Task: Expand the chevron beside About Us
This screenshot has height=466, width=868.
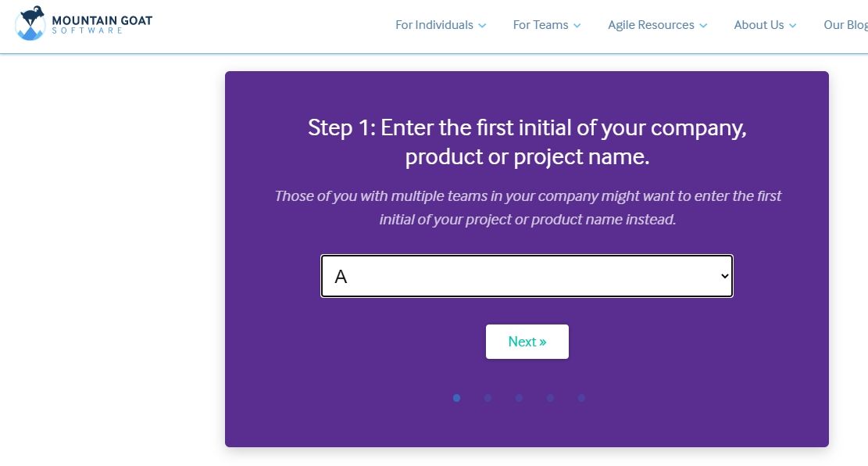Action: pos(793,26)
